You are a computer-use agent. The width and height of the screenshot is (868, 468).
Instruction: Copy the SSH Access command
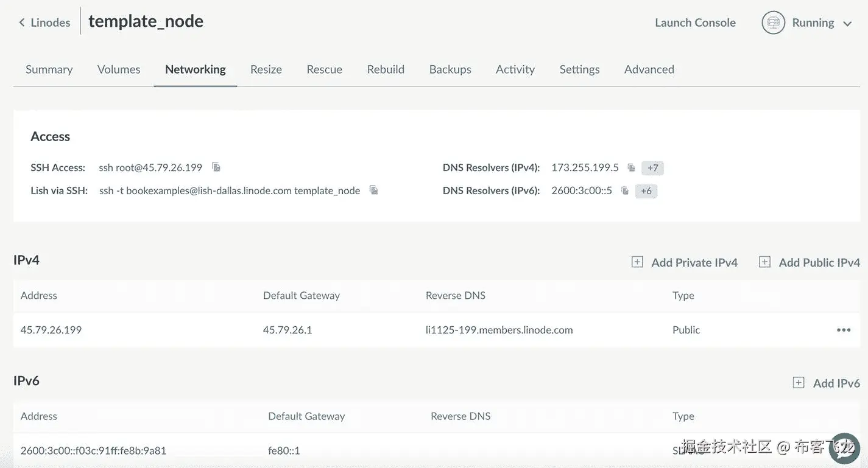coord(216,167)
